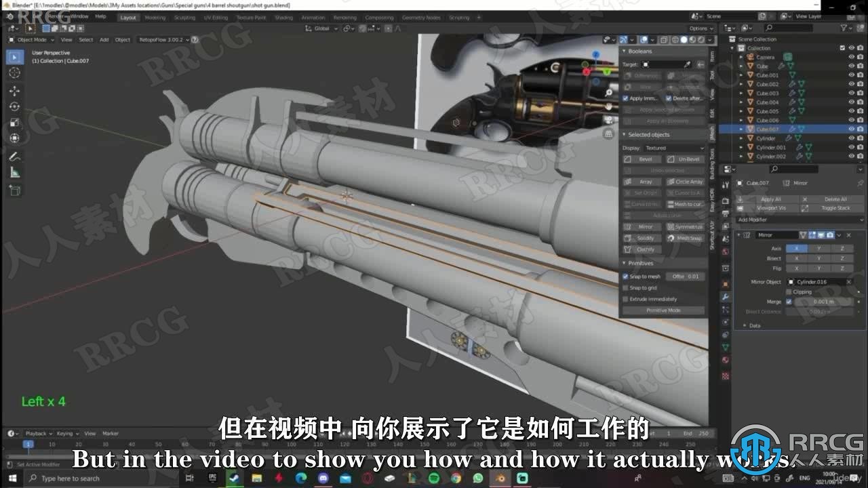The image size is (868, 488).
Task: Activate the Cursor tool
Action: tap(15, 73)
